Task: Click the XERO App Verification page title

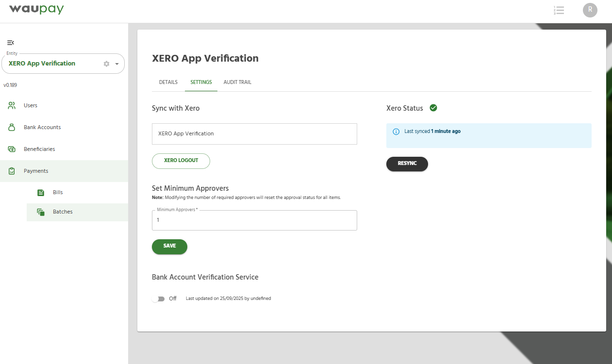Action: 205,58
